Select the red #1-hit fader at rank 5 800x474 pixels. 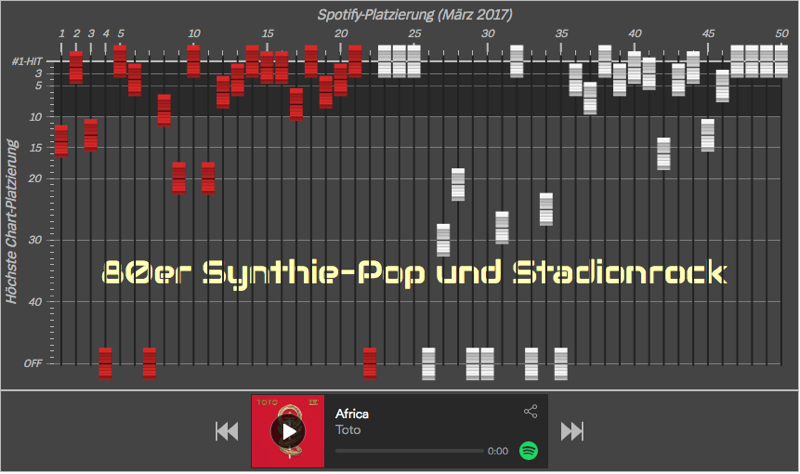point(120,61)
